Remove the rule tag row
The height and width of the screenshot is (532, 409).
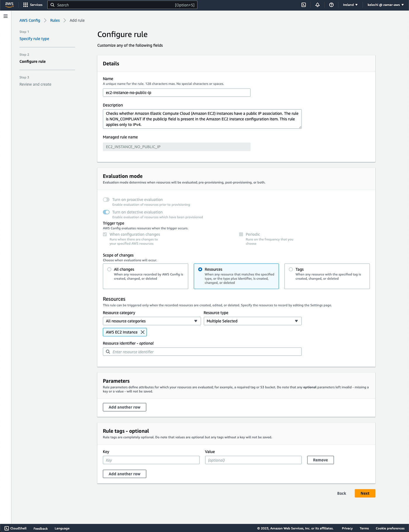[x=320, y=460]
